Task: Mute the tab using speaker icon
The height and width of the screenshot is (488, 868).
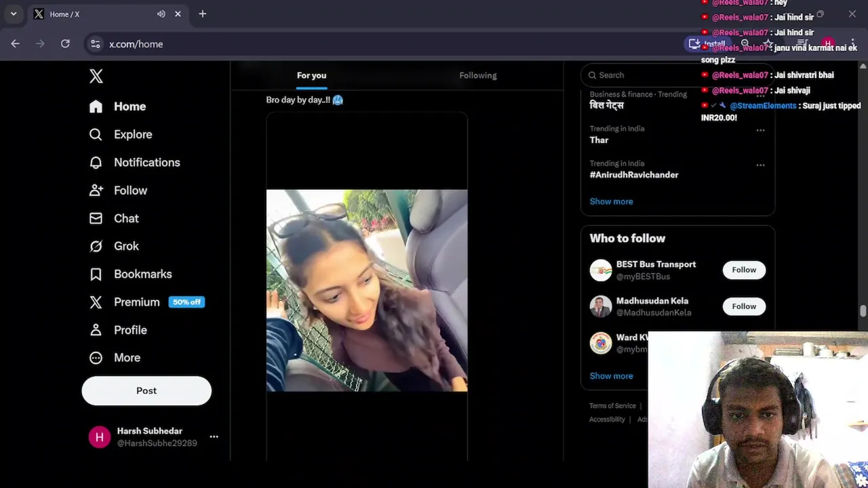Action: pyautogui.click(x=161, y=14)
